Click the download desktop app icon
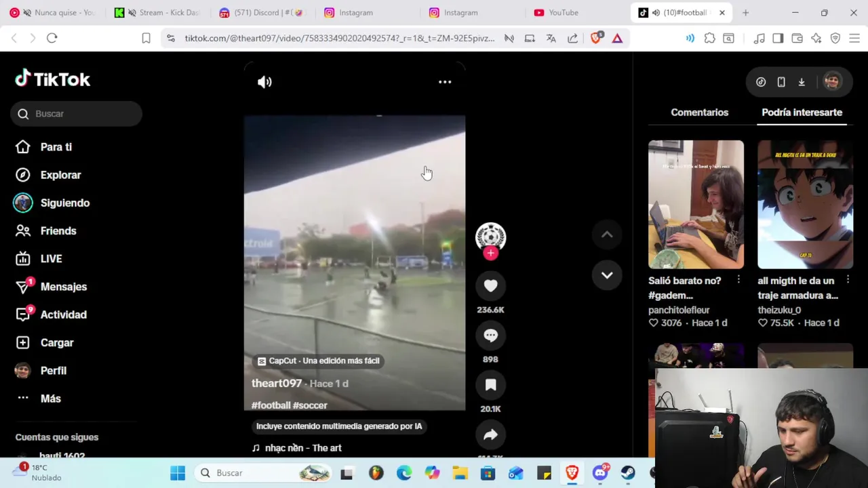The height and width of the screenshot is (488, 868). [x=802, y=82]
